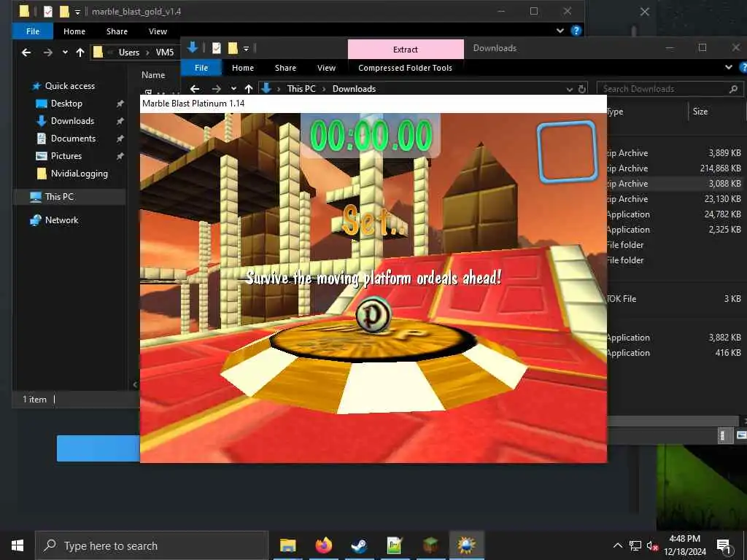Open Quick Access Toolbar dropdown in marble_blast_gold window
This screenshot has height=560, width=747.
[x=77, y=12]
